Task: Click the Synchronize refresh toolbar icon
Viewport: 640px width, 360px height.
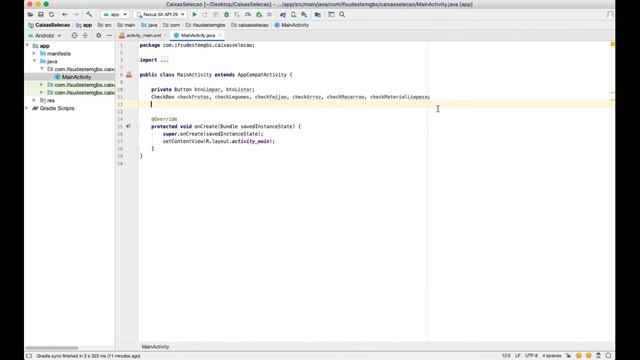Action: 51,14
